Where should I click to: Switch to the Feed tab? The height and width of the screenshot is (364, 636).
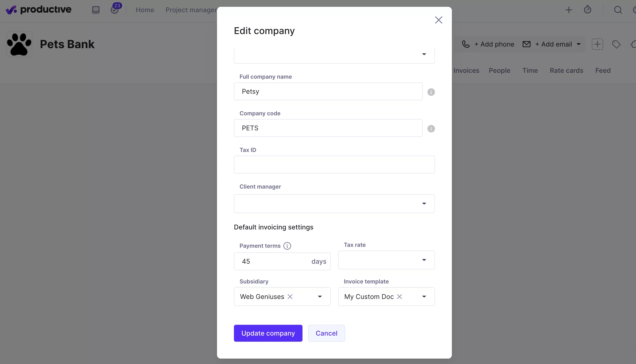(603, 71)
